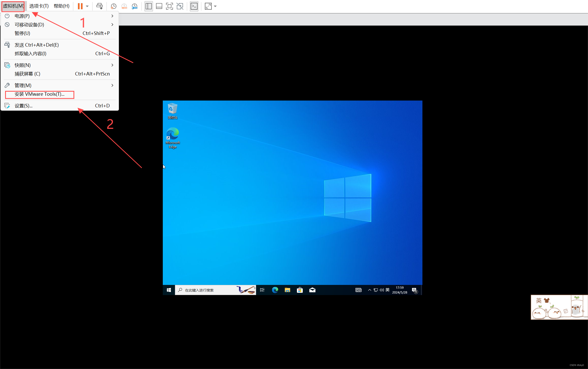This screenshot has height=369, width=588.
Task: Open Recycle Bin on guest desktop
Action: point(172,111)
